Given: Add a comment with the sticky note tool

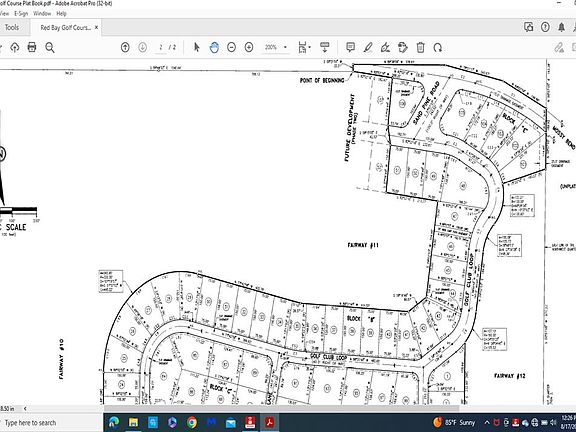Looking at the screenshot, I should coord(350,47).
